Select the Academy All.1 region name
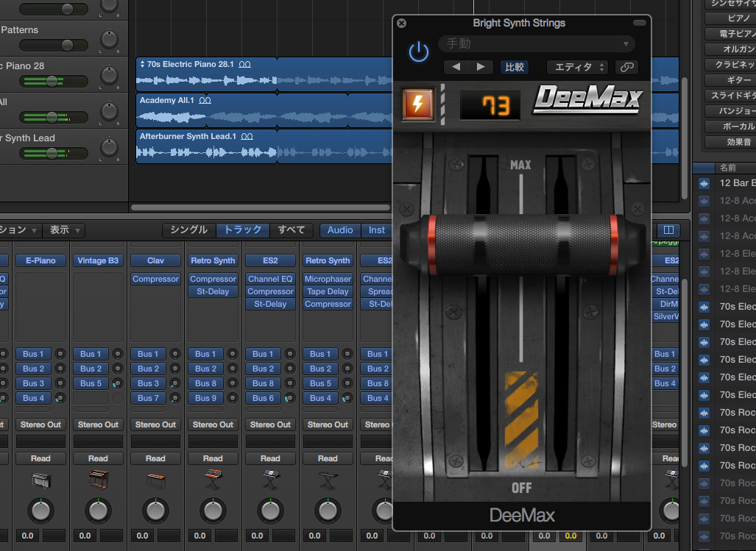The image size is (756, 551). [x=167, y=100]
